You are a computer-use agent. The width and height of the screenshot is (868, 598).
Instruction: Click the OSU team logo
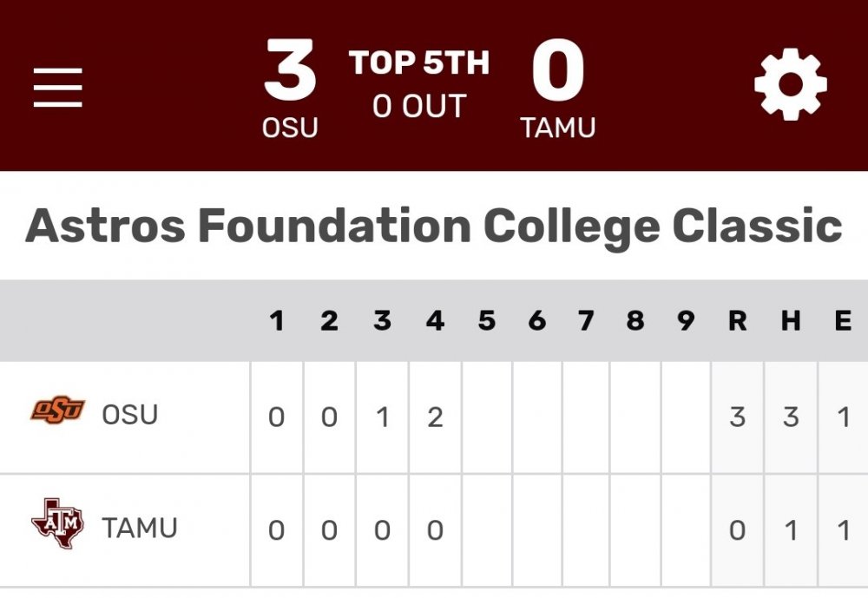pyautogui.click(x=58, y=410)
